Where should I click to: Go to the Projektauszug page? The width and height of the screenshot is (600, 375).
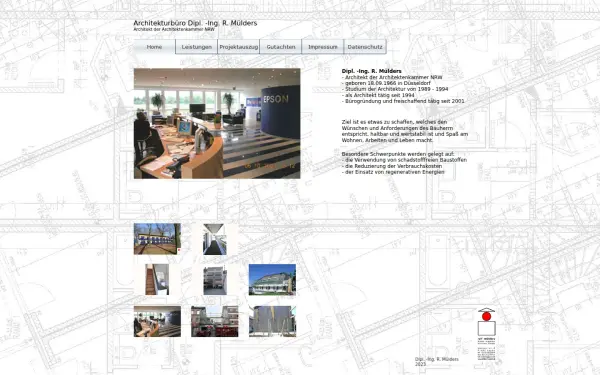tap(239, 47)
